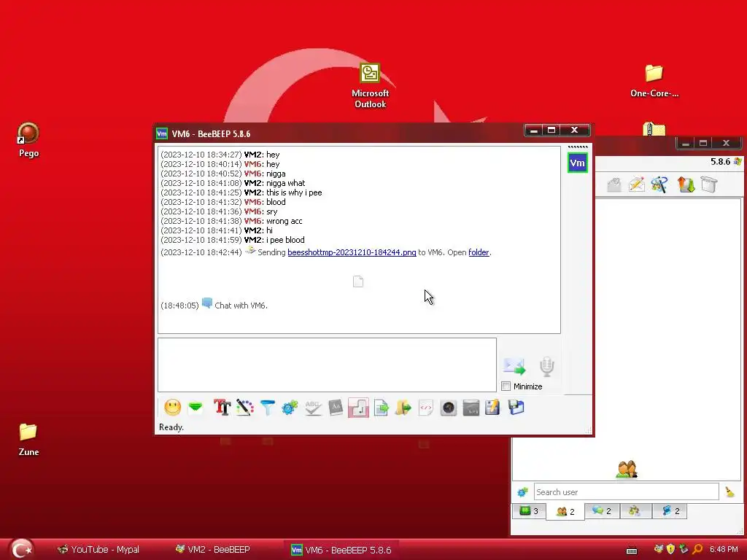Click the tray search magnifier icon
The image size is (747, 560).
[x=697, y=549]
